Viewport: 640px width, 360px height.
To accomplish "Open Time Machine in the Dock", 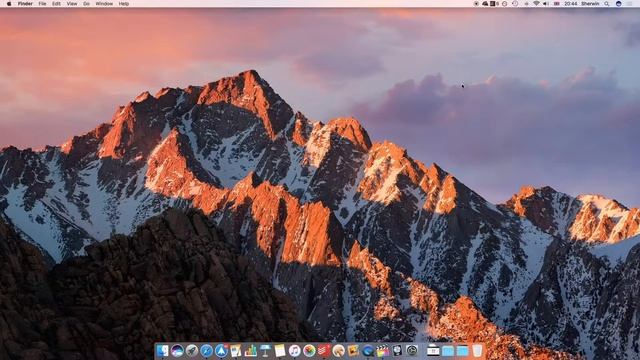I will 412,351.
